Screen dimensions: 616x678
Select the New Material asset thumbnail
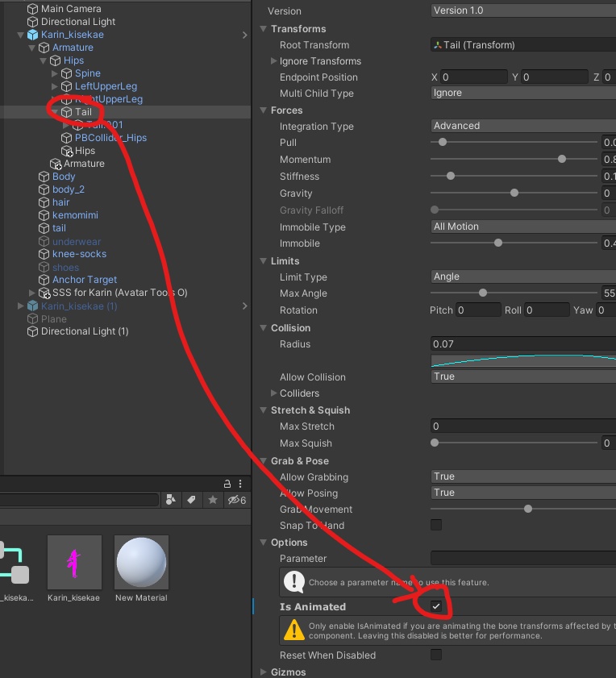pos(141,562)
